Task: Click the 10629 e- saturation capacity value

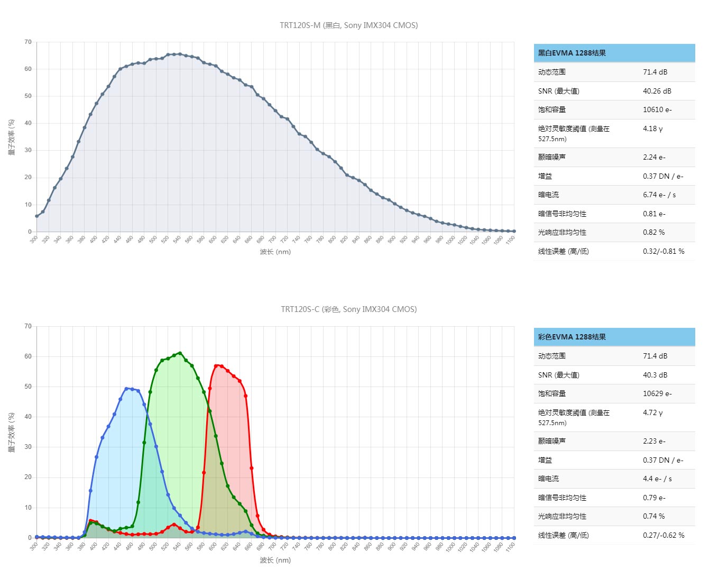Action: point(657,393)
